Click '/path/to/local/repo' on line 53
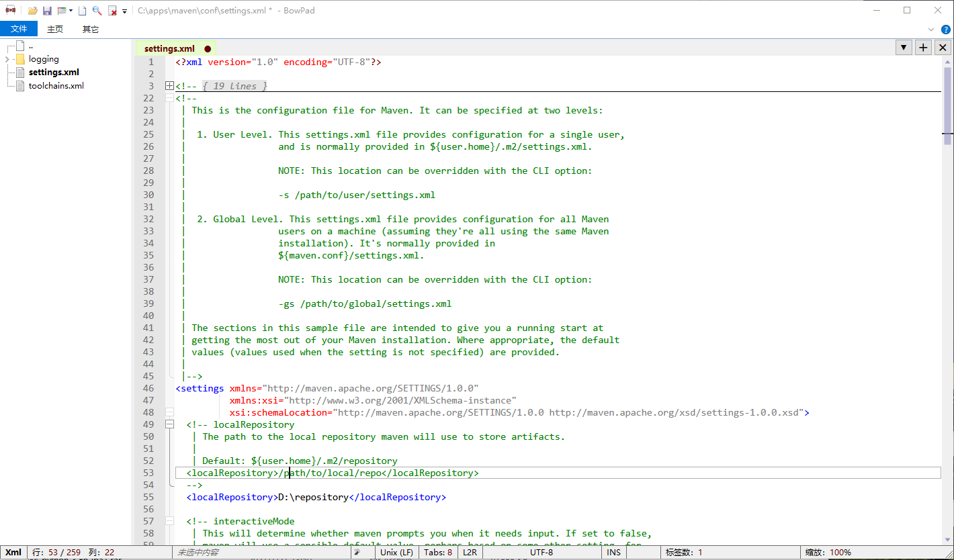The image size is (954, 560). coord(330,473)
